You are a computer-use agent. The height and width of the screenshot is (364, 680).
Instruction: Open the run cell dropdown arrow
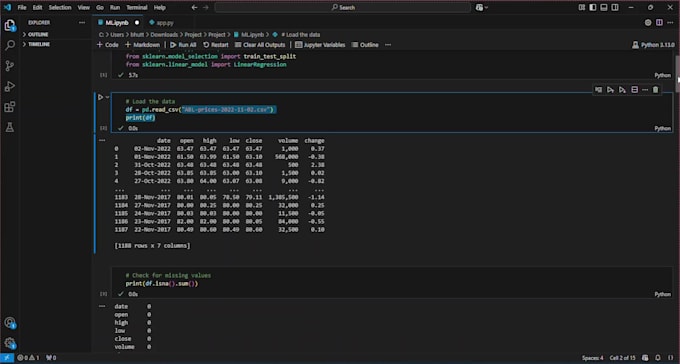tap(108, 97)
